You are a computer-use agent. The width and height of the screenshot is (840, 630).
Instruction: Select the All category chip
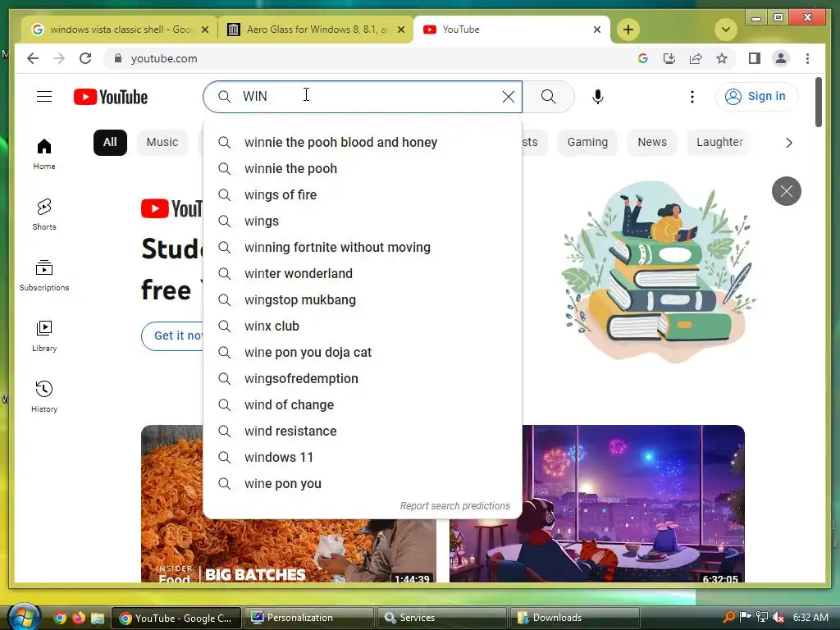110,142
